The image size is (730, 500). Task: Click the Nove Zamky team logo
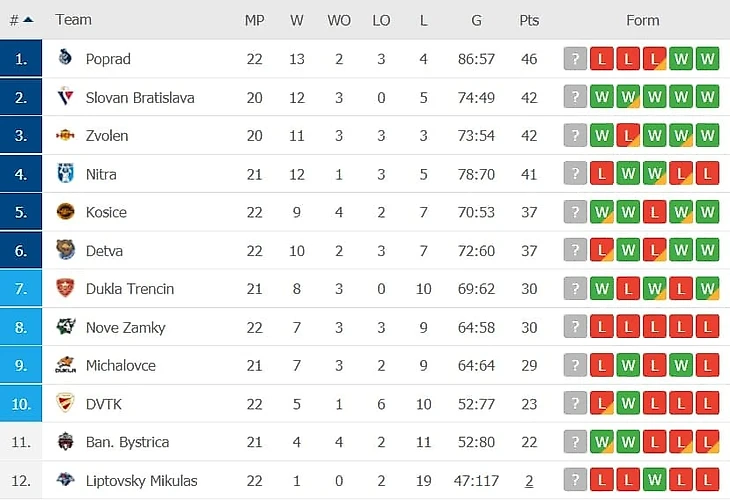tap(66, 327)
